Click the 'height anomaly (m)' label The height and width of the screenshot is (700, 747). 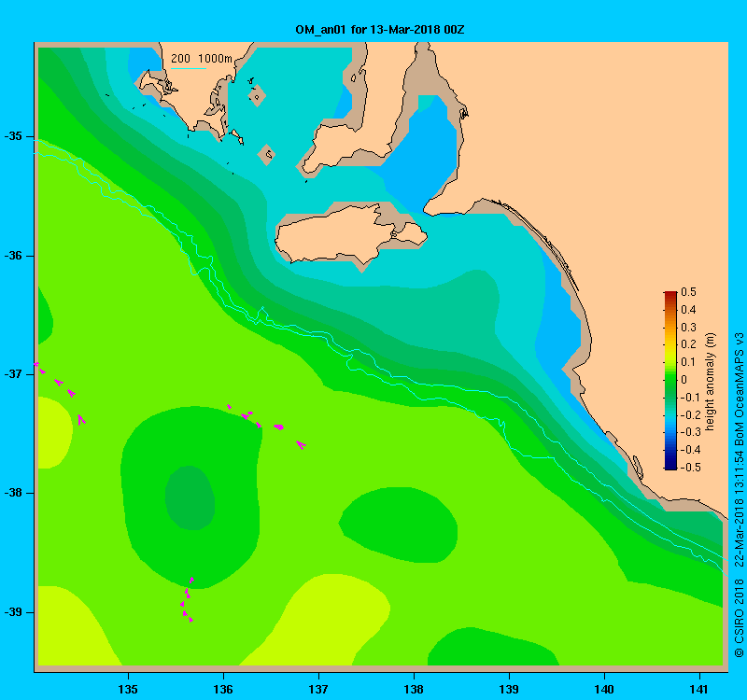tap(710, 382)
